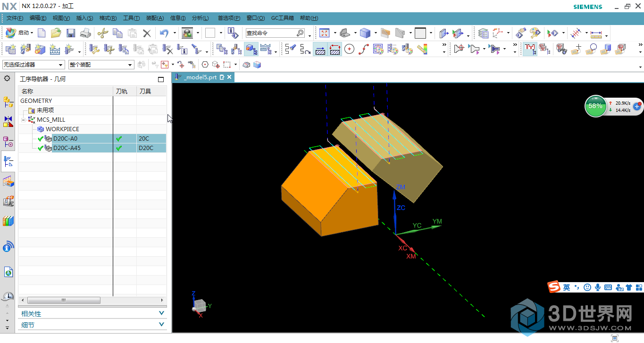
Task: Open the layer settings stack icon
Action: [483, 33]
